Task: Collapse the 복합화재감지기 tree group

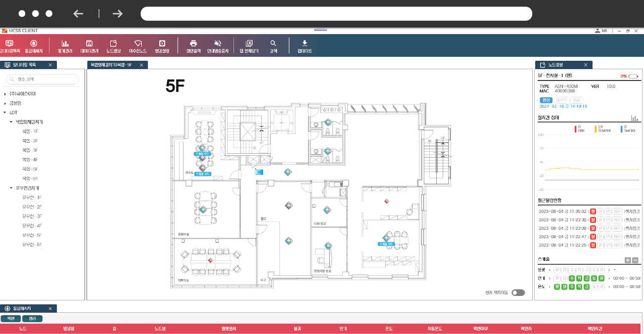Action: (x=11, y=122)
